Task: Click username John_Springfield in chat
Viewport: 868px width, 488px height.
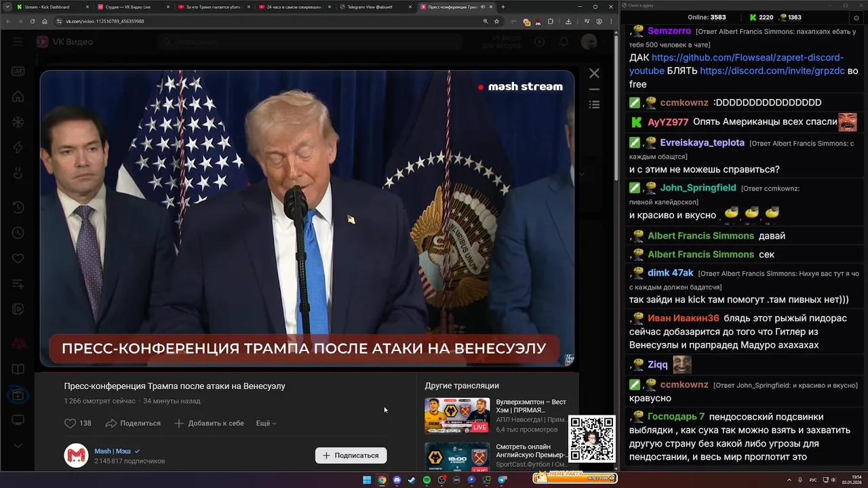Action: pos(698,188)
